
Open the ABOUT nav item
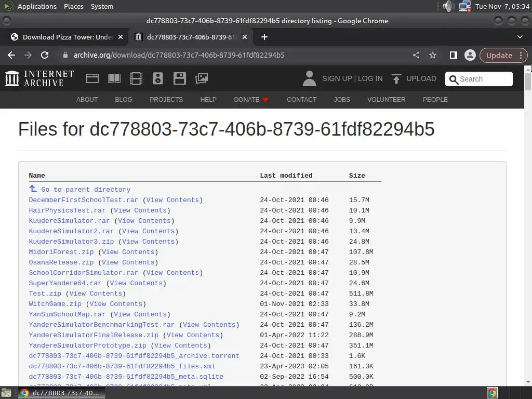(87, 100)
